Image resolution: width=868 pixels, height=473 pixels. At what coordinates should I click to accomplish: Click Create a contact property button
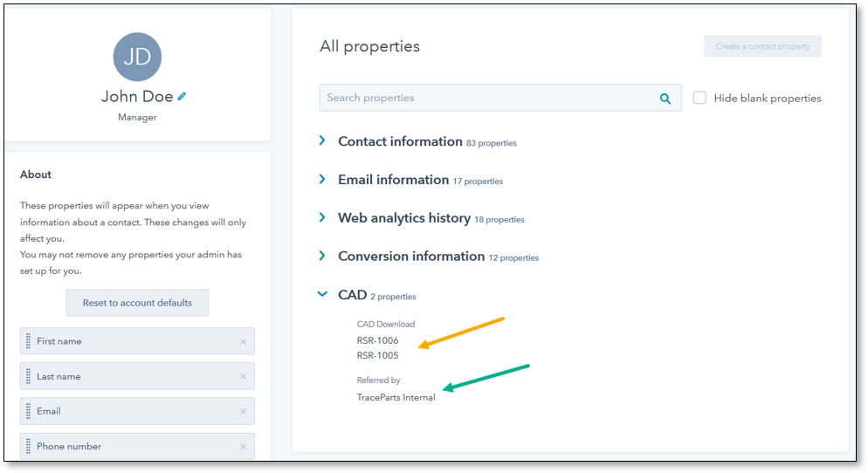(762, 46)
